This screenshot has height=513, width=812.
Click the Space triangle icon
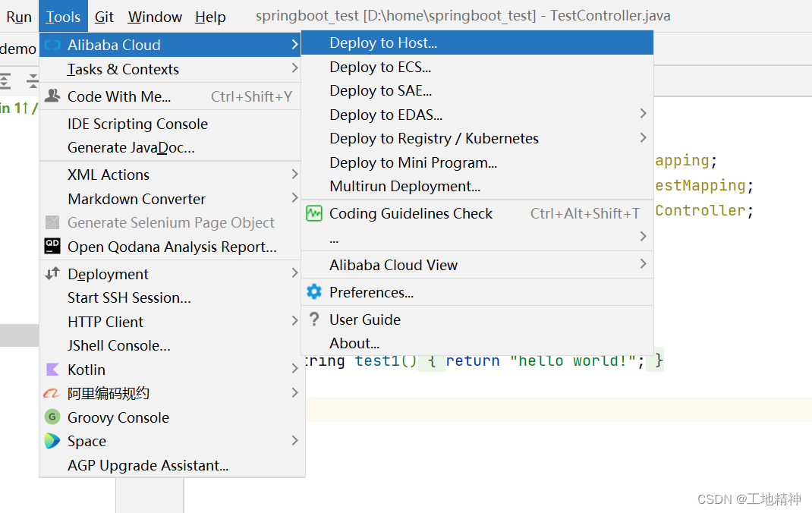coord(52,441)
